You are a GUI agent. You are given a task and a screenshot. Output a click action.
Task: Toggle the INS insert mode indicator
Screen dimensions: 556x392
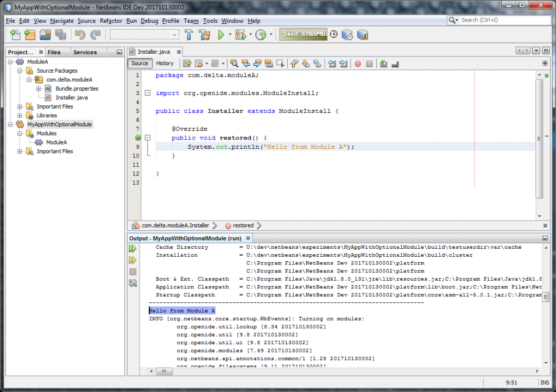coord(545,383)
